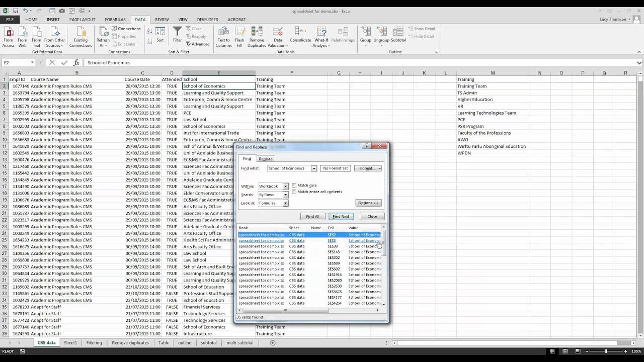
Task: Click Find All button
Action: click(x=313, y=217)
